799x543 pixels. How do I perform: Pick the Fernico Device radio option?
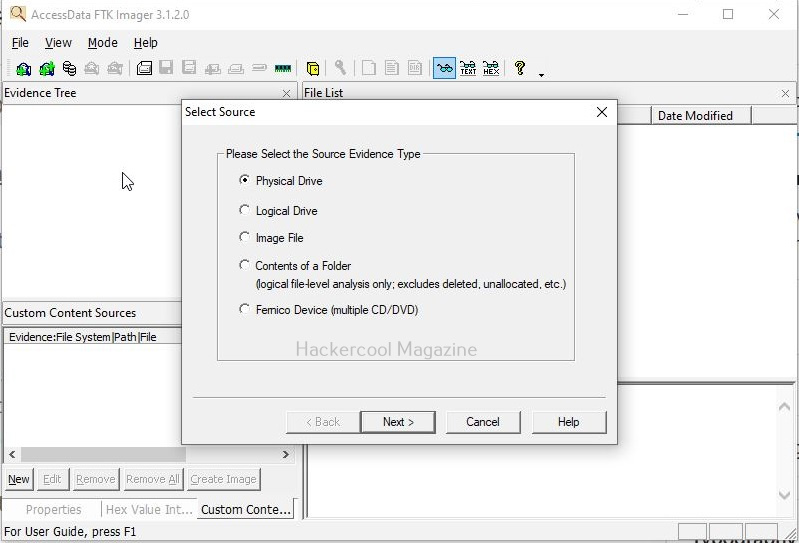pyautogui.click(x=245, y=310)
